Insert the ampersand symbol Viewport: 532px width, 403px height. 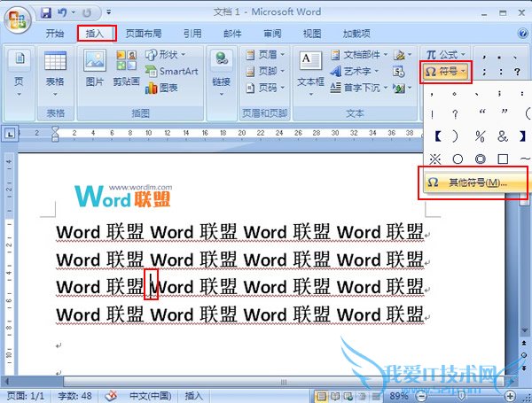503,136
